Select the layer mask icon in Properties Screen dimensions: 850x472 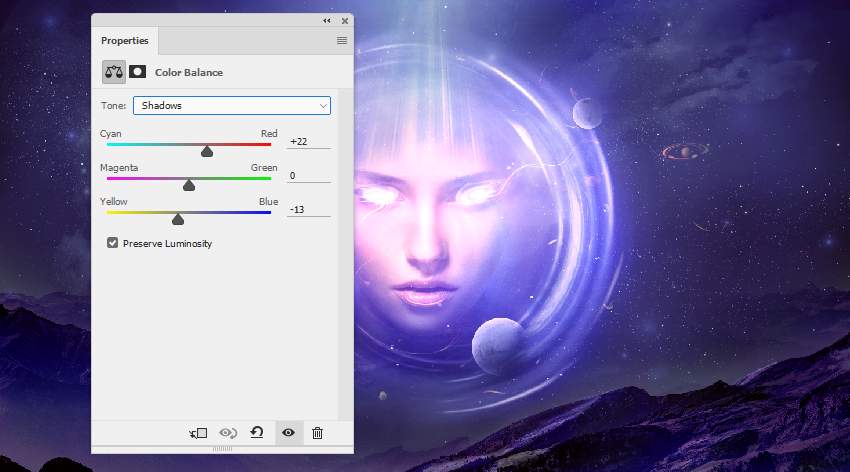138,72
